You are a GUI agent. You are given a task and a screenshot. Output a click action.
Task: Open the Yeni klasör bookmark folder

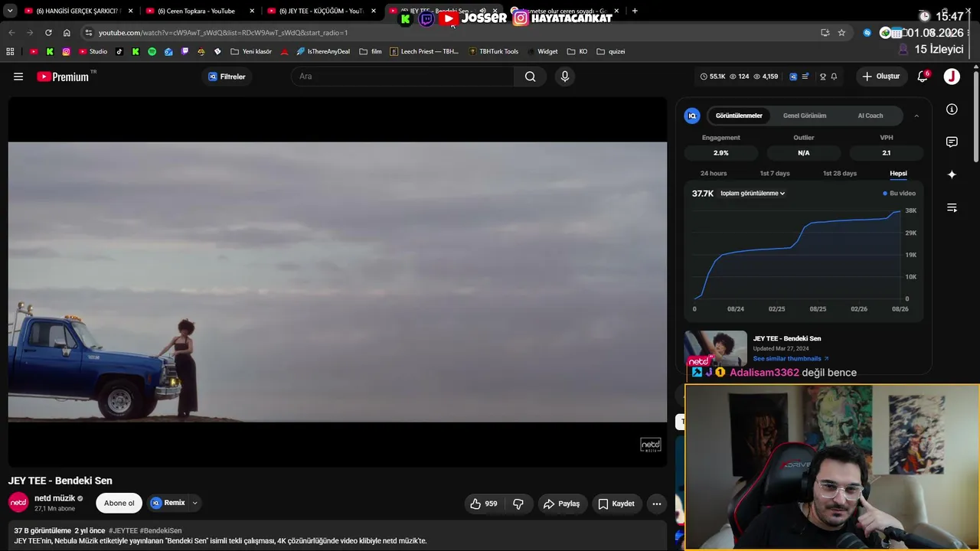[251, 51]
